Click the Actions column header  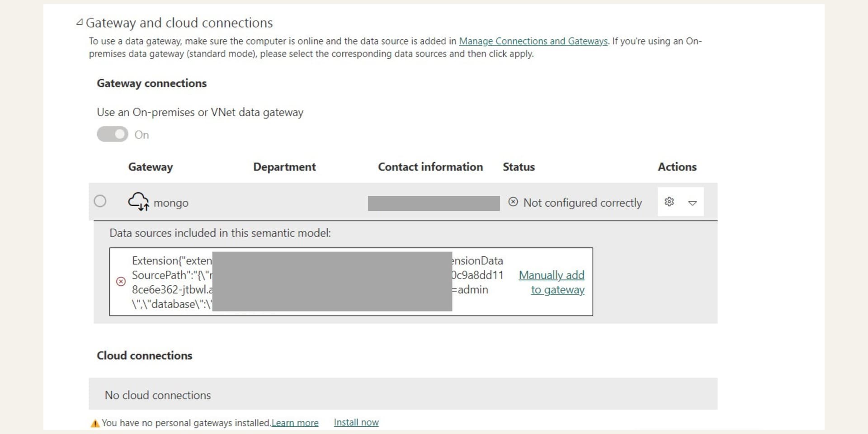click(677, 167)
